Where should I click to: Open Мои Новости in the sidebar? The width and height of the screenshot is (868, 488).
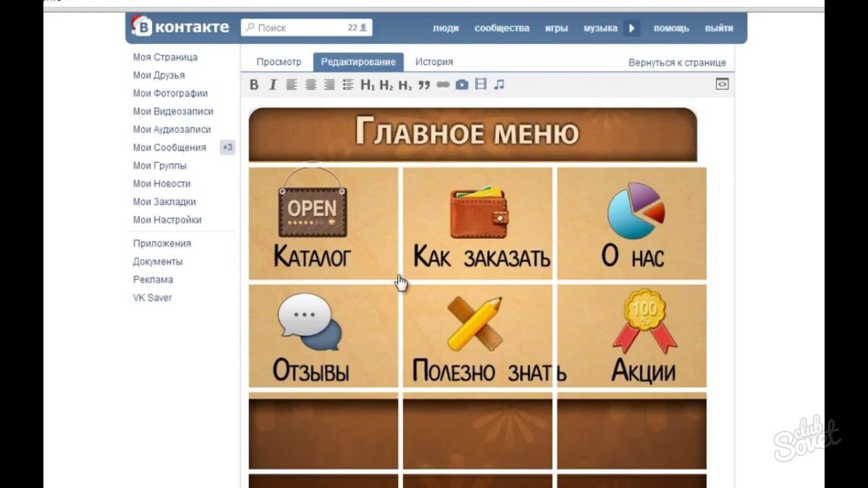(x=162, y=184)
